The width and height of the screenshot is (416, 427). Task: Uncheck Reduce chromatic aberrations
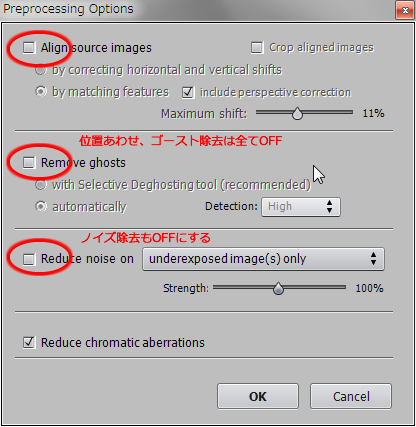[x=29, y=342]
